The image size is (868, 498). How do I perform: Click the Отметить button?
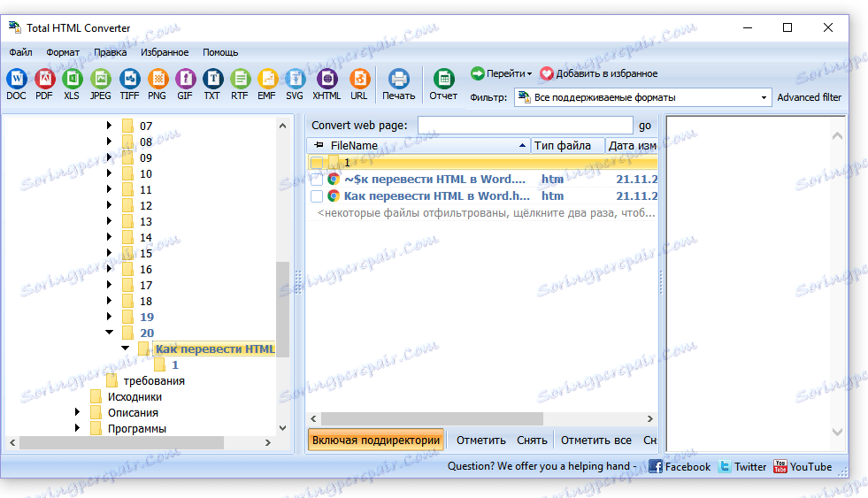pos(481,441)
